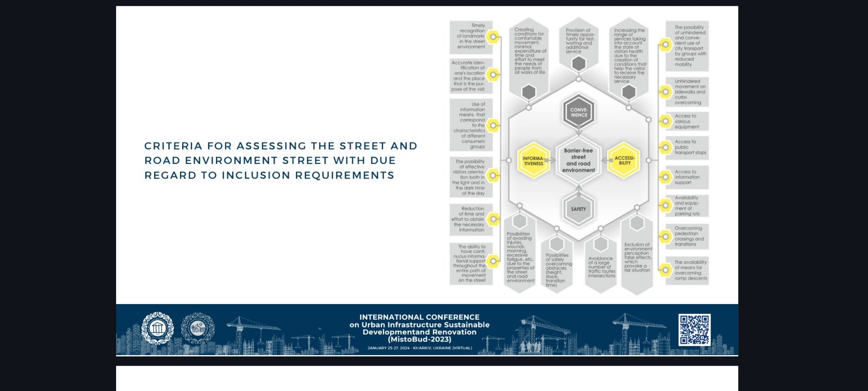
Task: Select the gray SAFETY hexagon
Action: click(x=578, y=209)
